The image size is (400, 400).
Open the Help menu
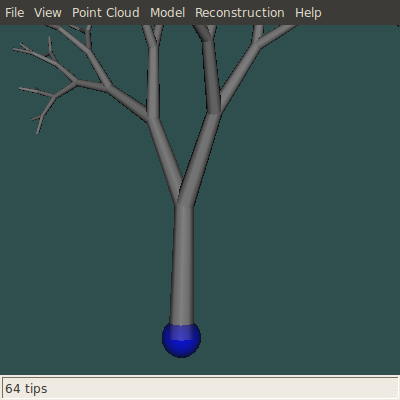point(308,13)
